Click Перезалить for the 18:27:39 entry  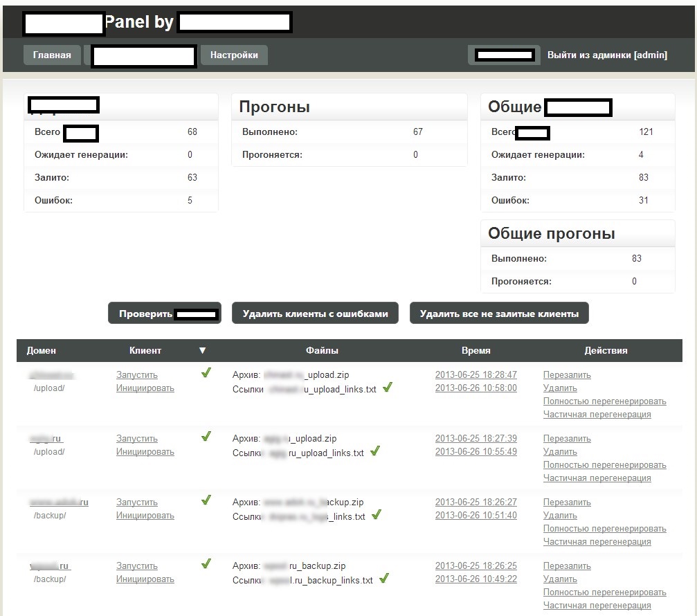point(567,438)
